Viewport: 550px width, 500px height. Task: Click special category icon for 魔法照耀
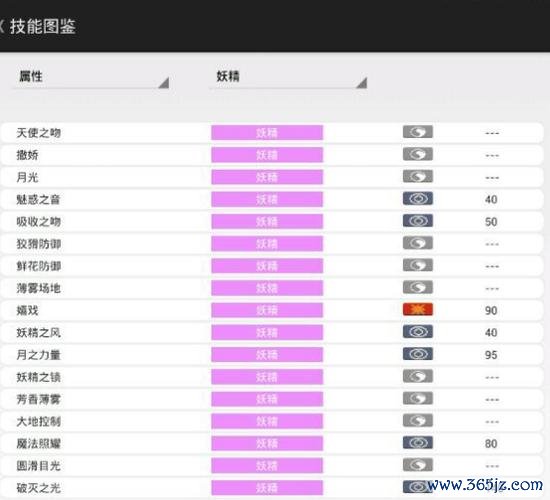click(x=417, y=442)
